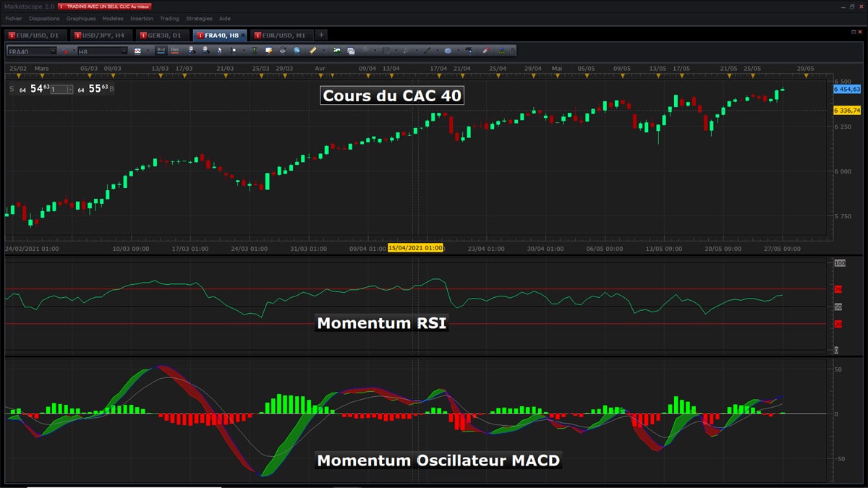Open the Aide menu
The width and height of the screenshot is (868, 488).
[224, 18]
